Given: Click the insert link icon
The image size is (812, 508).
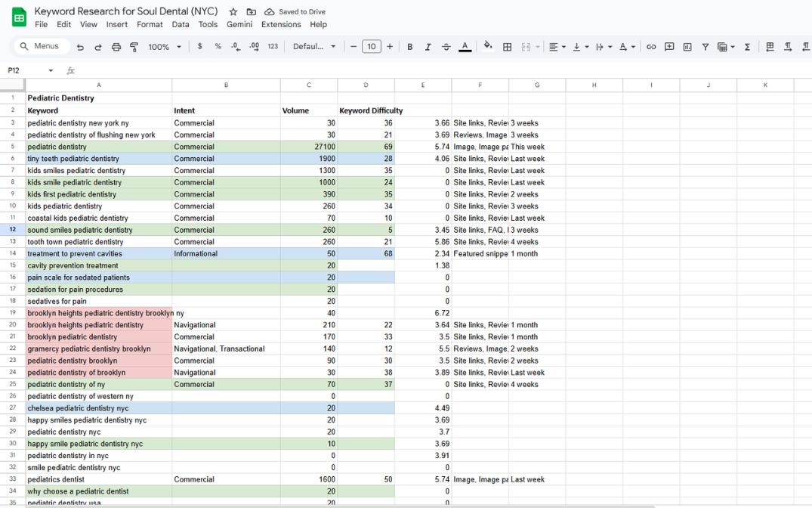Looking at the screenshot, I should tap(651, 47).
